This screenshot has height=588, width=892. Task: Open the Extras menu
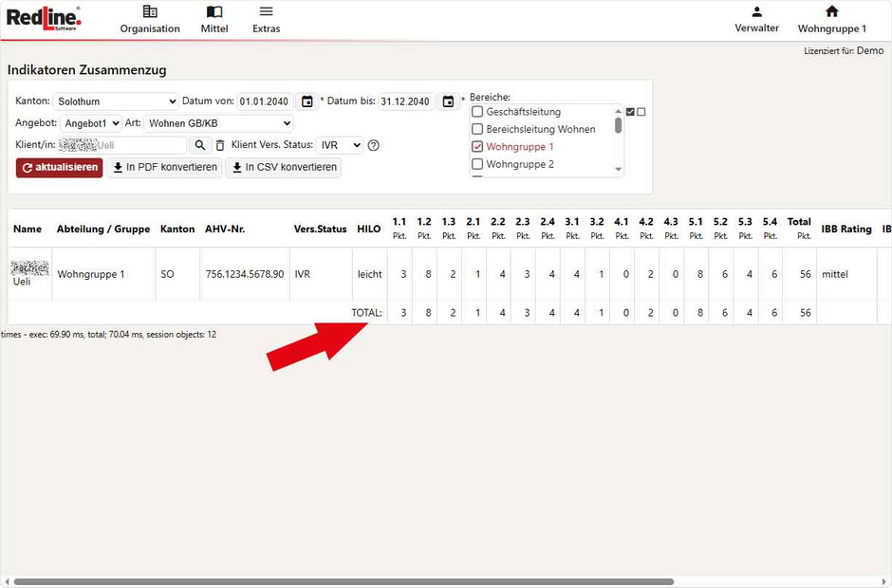(x=266, y=19)
